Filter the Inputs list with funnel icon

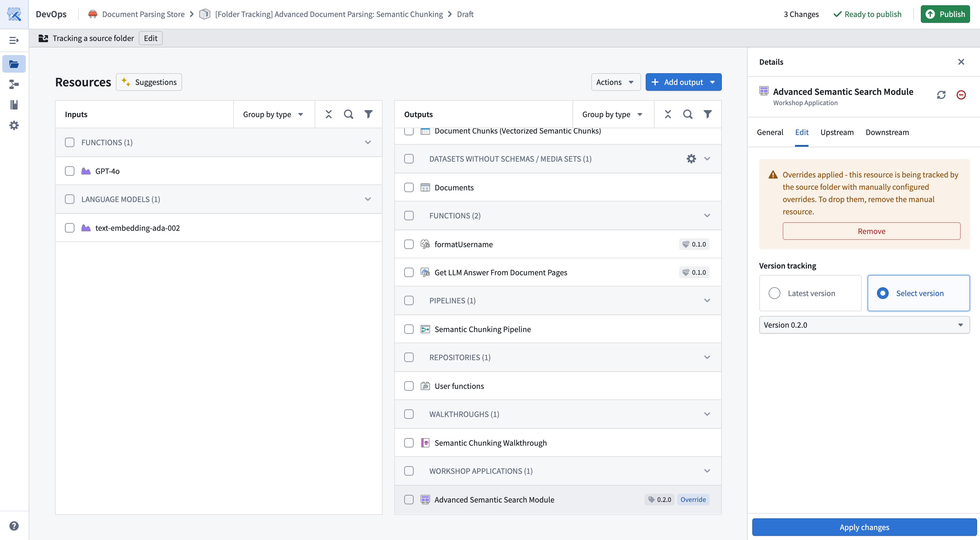click(368, 114)
